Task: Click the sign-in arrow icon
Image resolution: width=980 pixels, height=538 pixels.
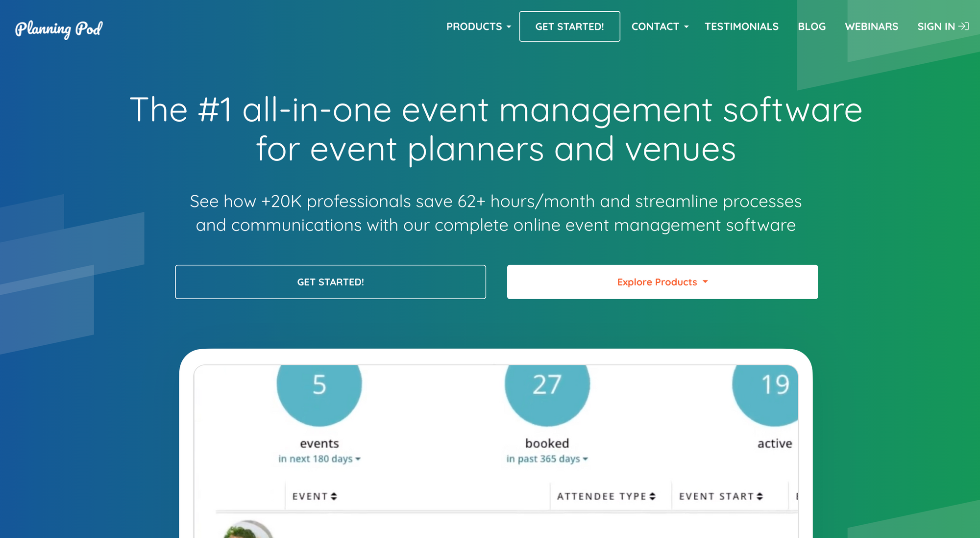Action: click(964, 26)
